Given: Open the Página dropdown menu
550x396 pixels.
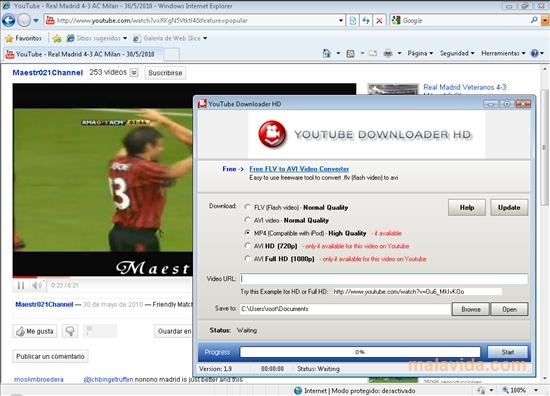Looking at the screenshot, I should coord(420,53).
